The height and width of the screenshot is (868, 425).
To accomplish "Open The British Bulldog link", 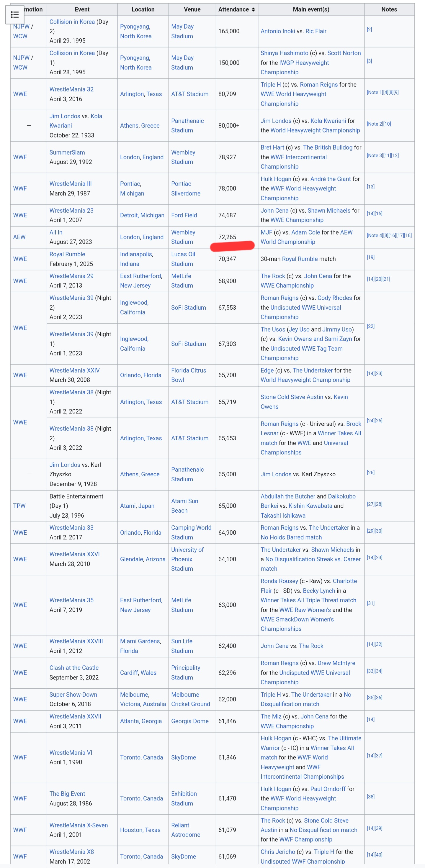I will [328, 147].
